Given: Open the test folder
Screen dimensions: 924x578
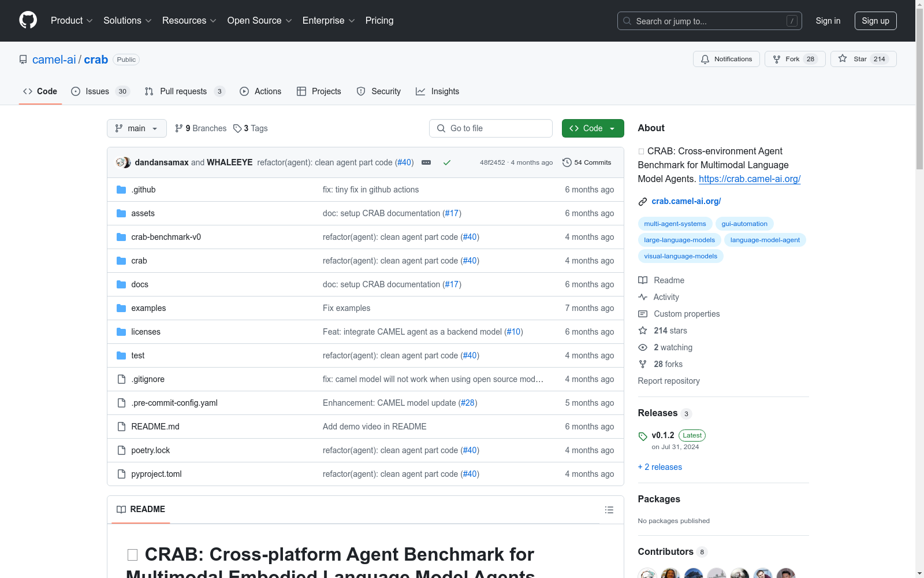Looking at the screenshot, I should [138, 355].
